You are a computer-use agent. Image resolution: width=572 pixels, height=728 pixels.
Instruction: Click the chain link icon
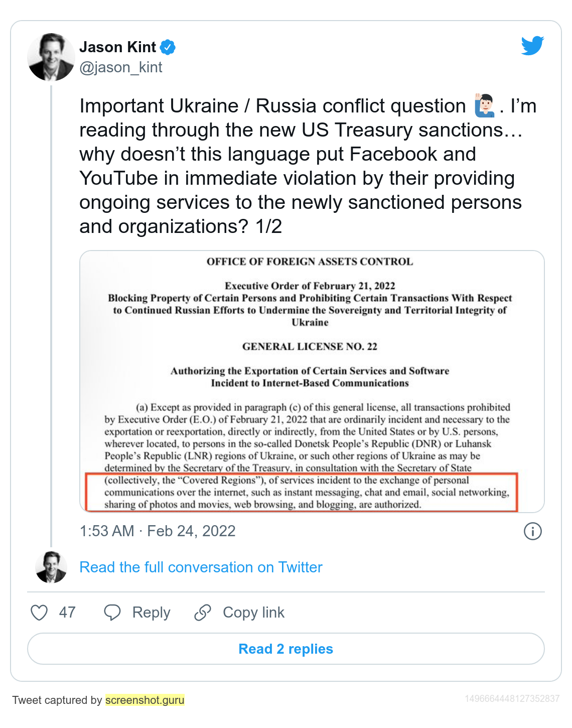coord(203,613)
